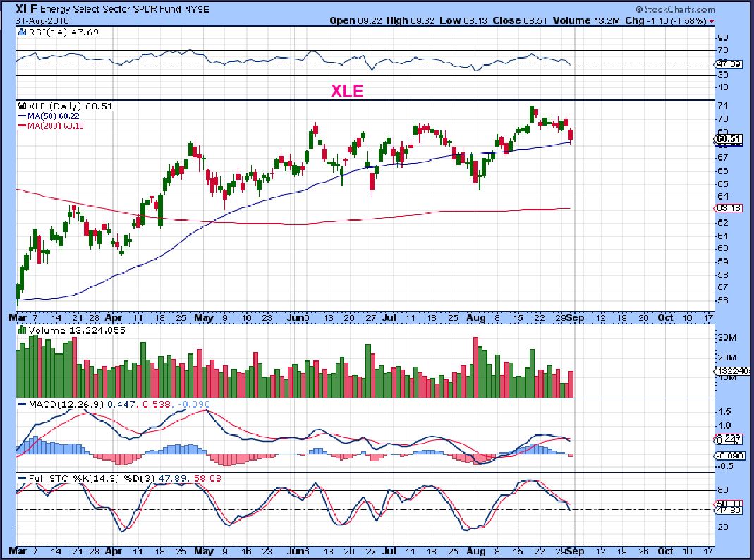Click the MACD legend line marker
754x560 pixels.
point(22,404)
